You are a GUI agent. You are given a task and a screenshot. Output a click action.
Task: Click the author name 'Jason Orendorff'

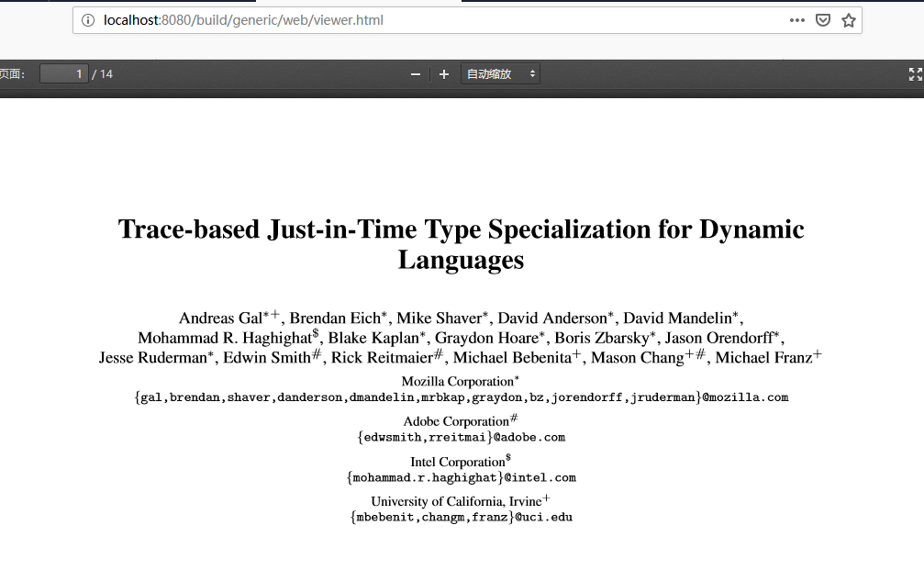coord(719,339)
